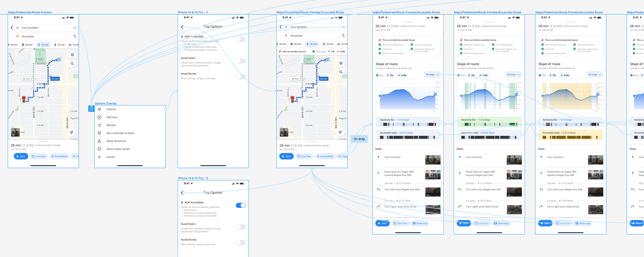Select 22 min travel mode in leftmost frame
Viewport: 644px width, 257px height.
(x=60, y=45)
